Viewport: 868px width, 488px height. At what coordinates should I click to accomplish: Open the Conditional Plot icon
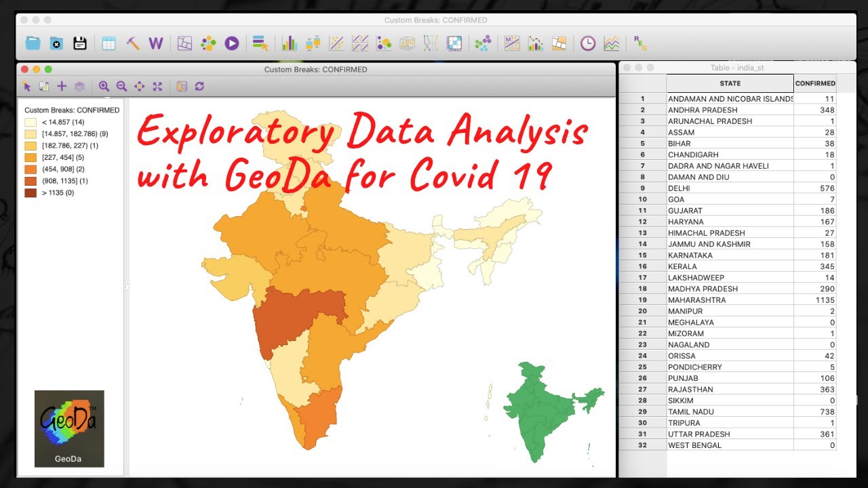click(454, 43)
